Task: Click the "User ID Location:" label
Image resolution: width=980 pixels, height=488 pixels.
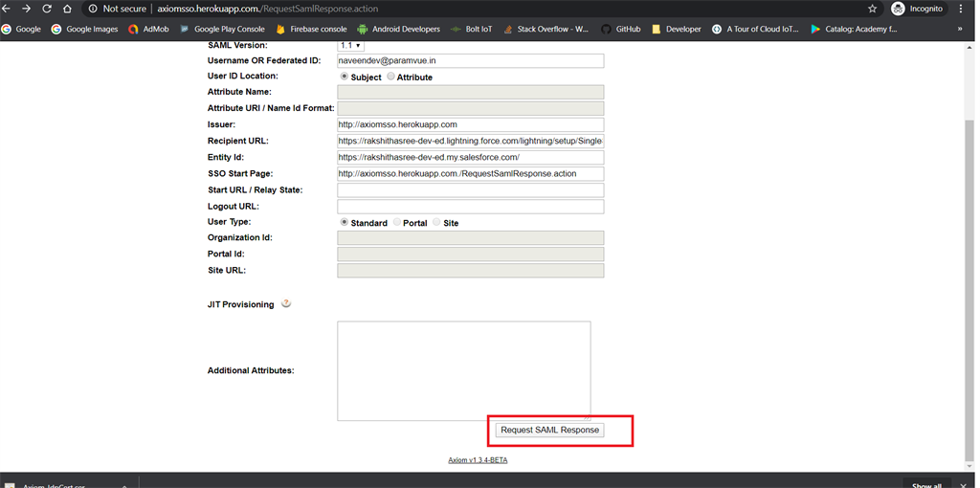Action: [x=243, y=77]
